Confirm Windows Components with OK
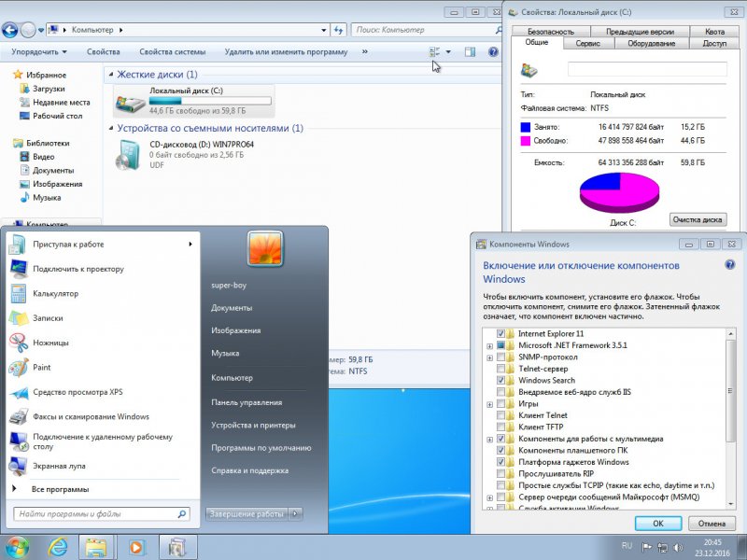747x560 pixels. 658,523
